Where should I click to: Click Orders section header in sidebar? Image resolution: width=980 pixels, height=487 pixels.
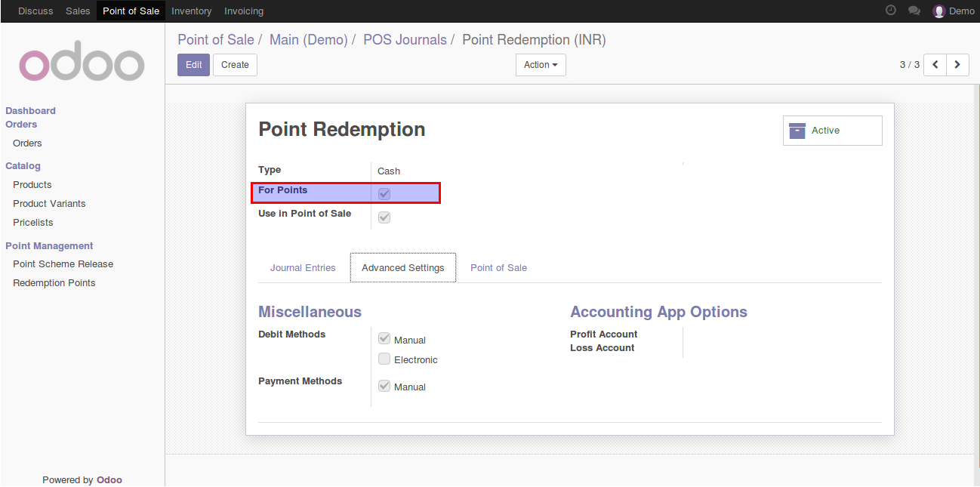pyautogui.click(x=21, y=125)
